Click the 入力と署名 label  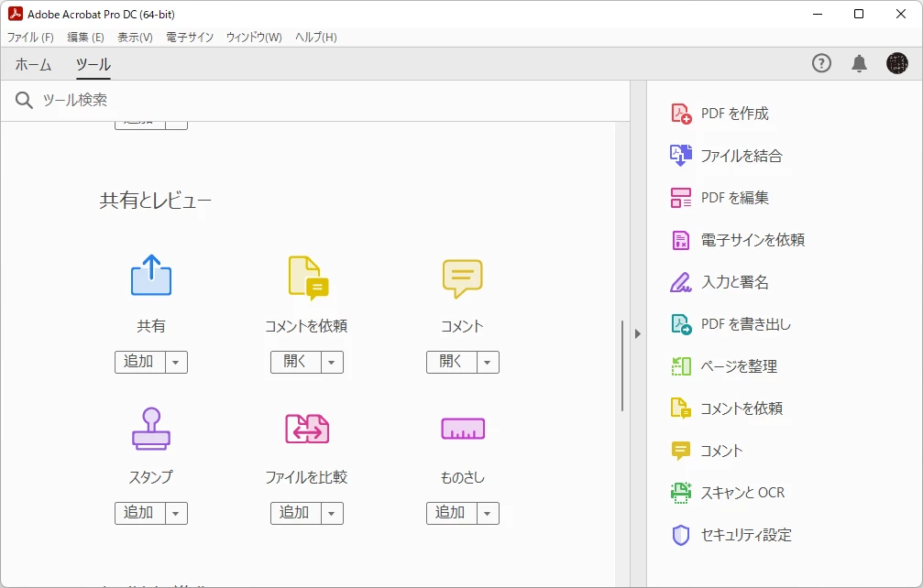pyautogui.click(x=735, y=282)
